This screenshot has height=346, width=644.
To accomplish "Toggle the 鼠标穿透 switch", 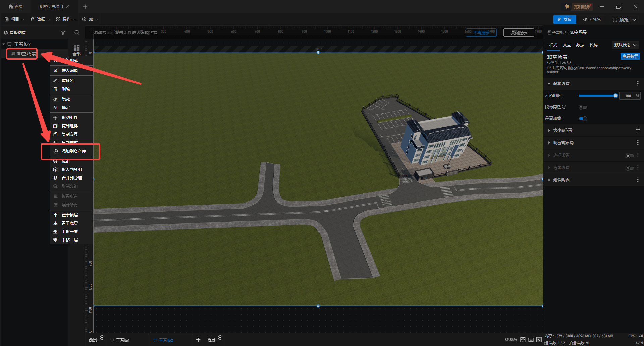I will 583,107.
